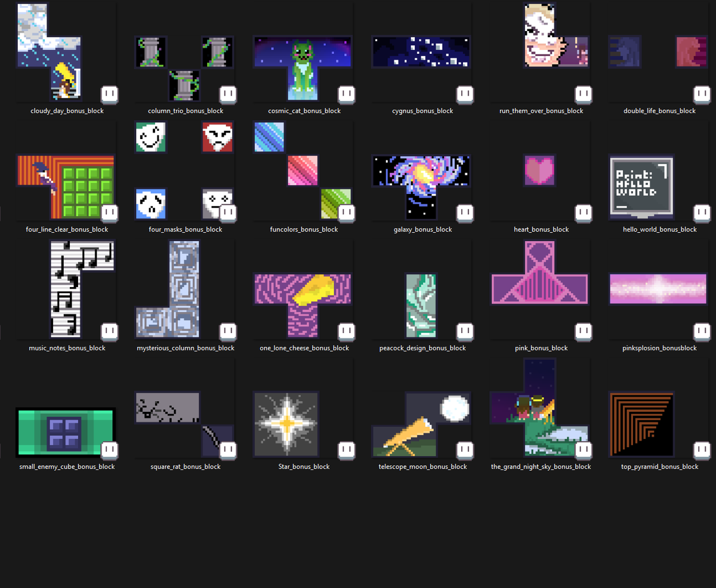716x588 pixels.
Task: Select the pink_bonus_block geometric thumbnail
Action: [540, 273]
